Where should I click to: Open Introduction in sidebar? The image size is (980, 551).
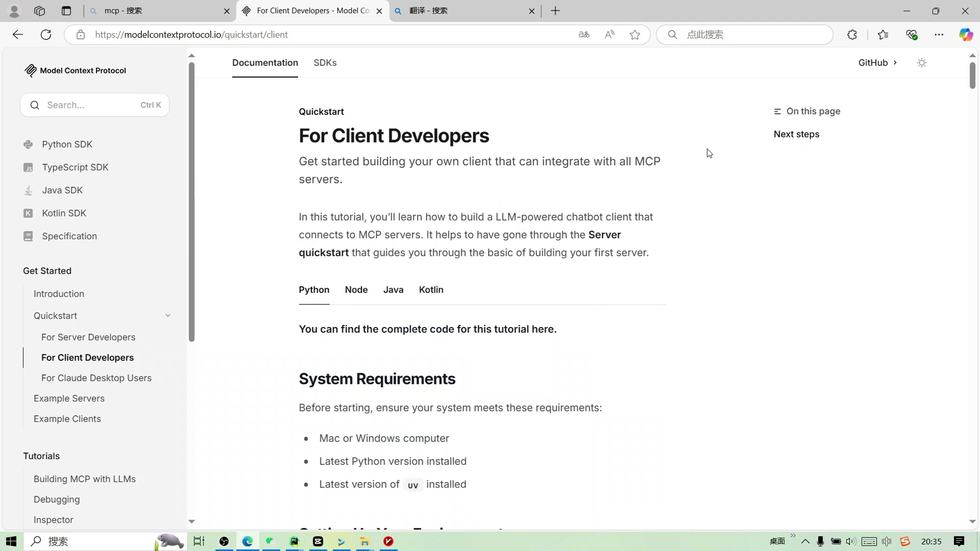pos(59,294)
